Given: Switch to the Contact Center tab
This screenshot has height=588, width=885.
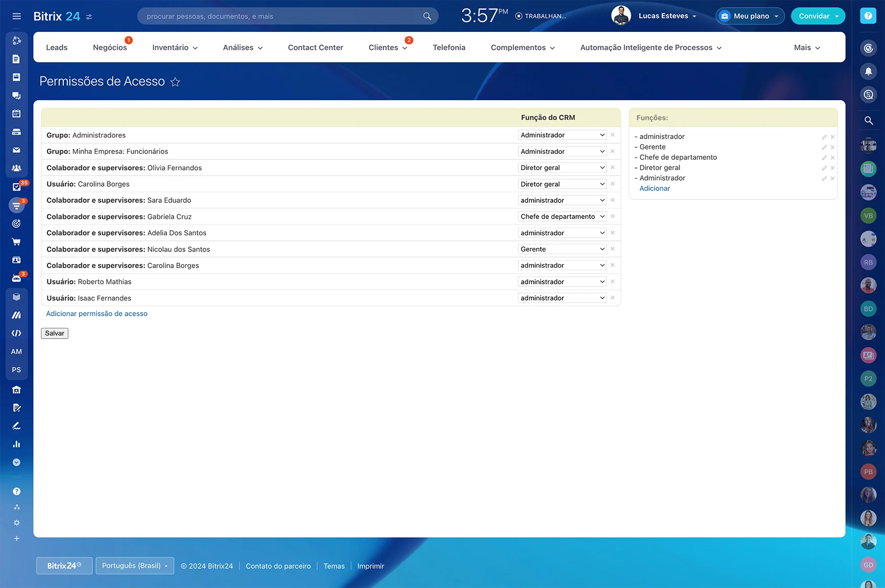Looking at the screenshot, I should tap(315, 47).
